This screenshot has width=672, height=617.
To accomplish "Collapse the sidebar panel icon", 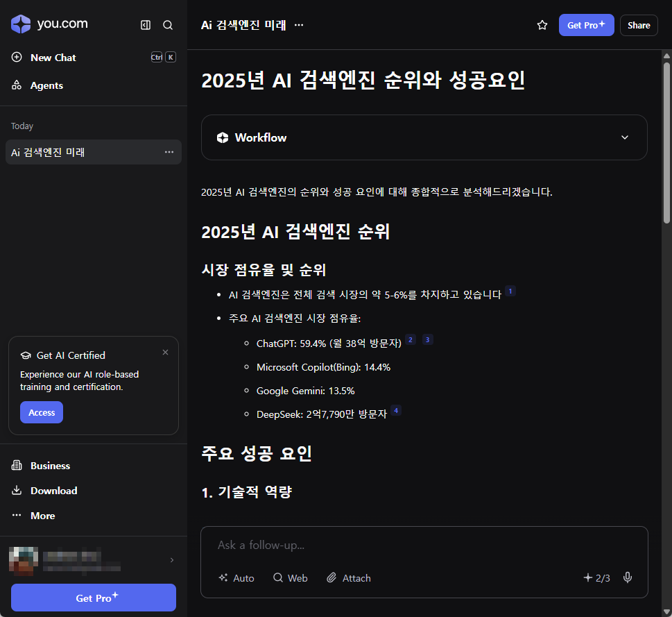I will [x=146, y=25].
